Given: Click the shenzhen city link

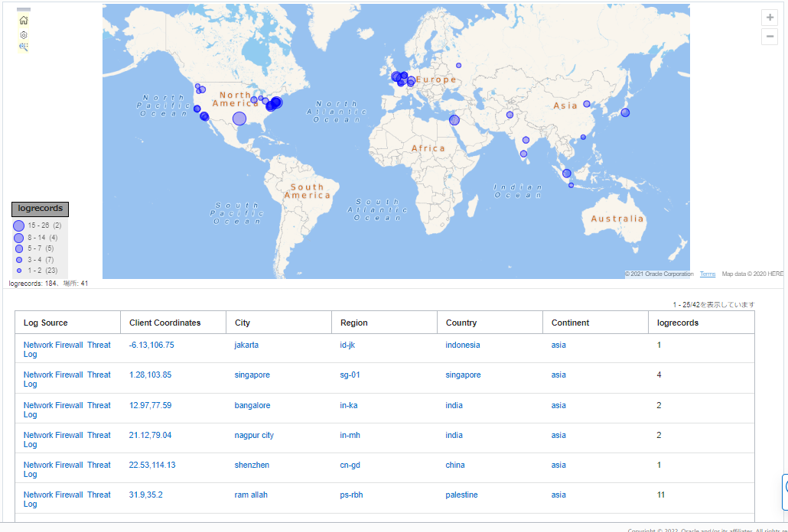Looking at the screenshot, I should tap(252, 465).
